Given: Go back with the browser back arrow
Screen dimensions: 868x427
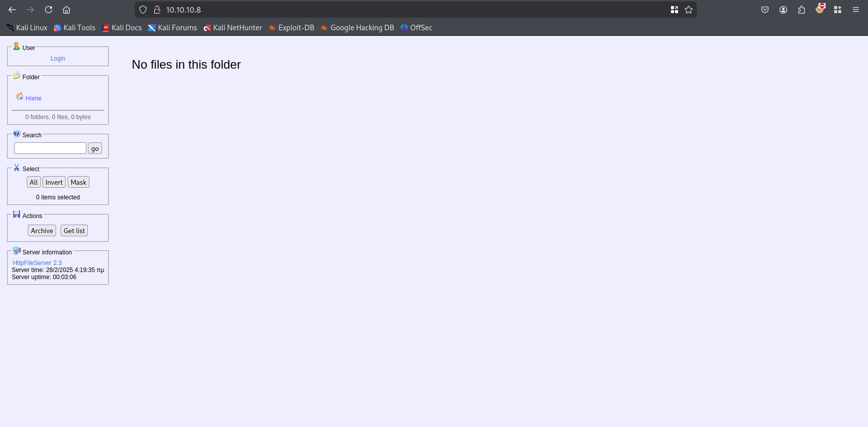Looking at the screenshot, I should (12, 10).
